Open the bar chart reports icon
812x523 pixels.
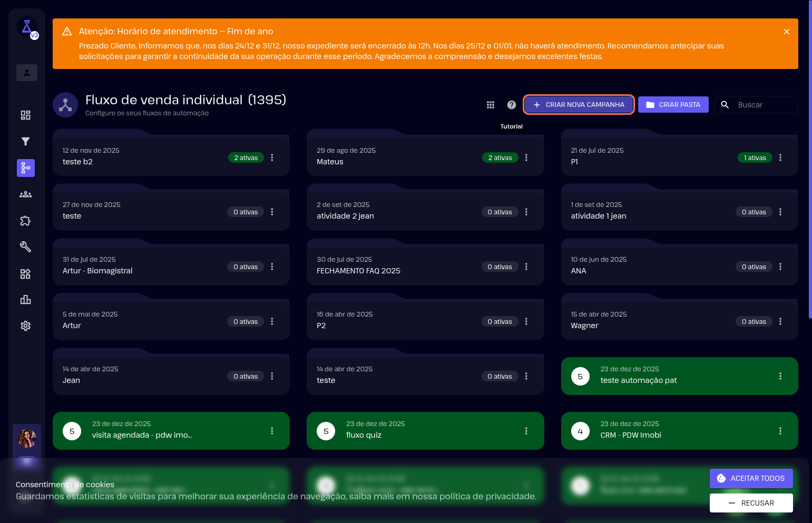[25, 300]
